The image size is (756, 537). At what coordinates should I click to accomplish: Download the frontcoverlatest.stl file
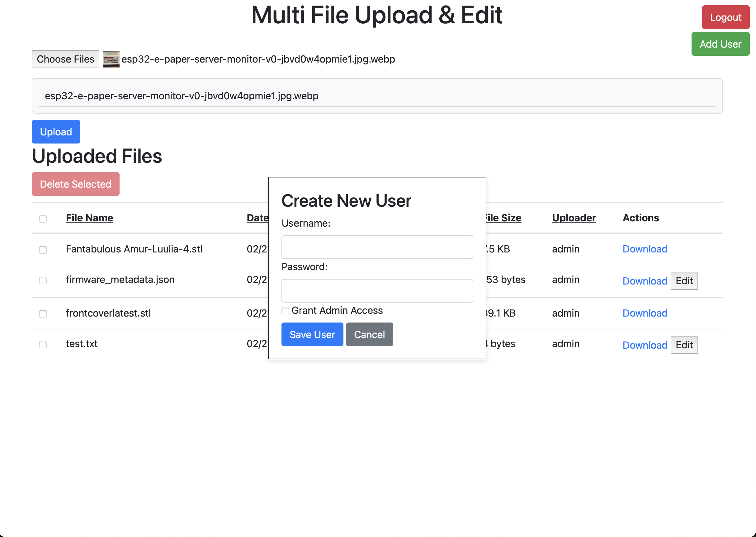click(x=645, y=313)
